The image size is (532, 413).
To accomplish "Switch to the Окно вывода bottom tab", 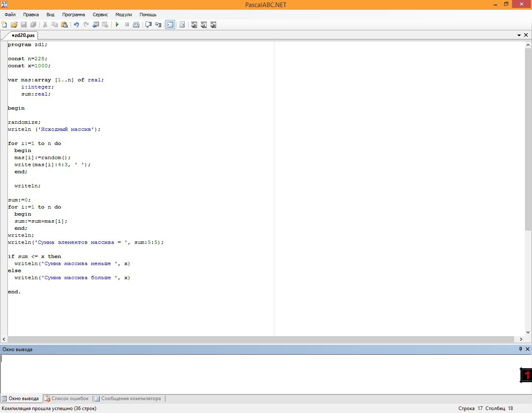I will pyautogui.click(x=20, y=398).
